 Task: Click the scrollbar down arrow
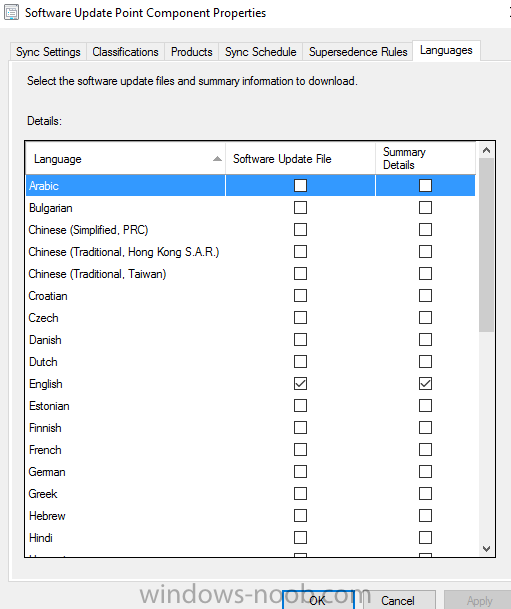pyautogui.click(x=486, y=548)
